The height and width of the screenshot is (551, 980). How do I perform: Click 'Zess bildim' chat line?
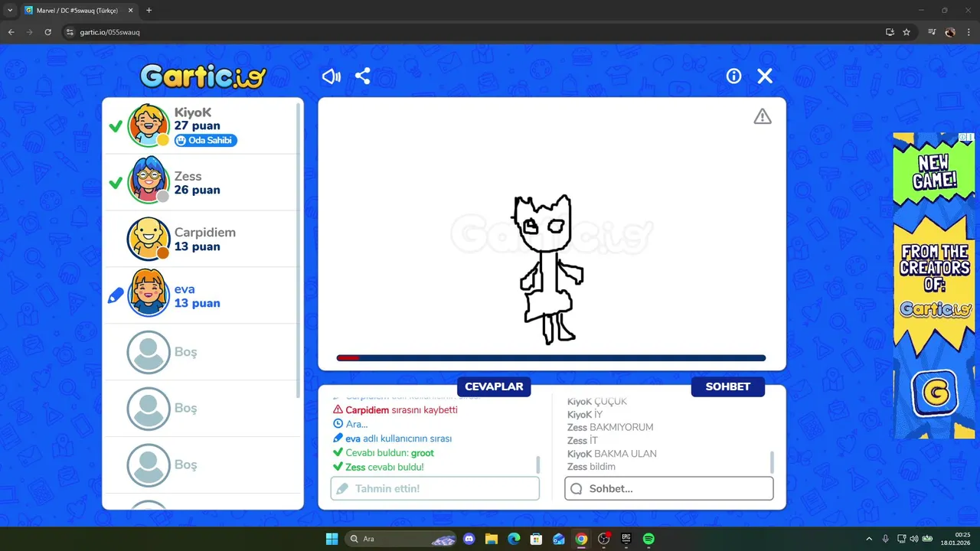point(591,467)
